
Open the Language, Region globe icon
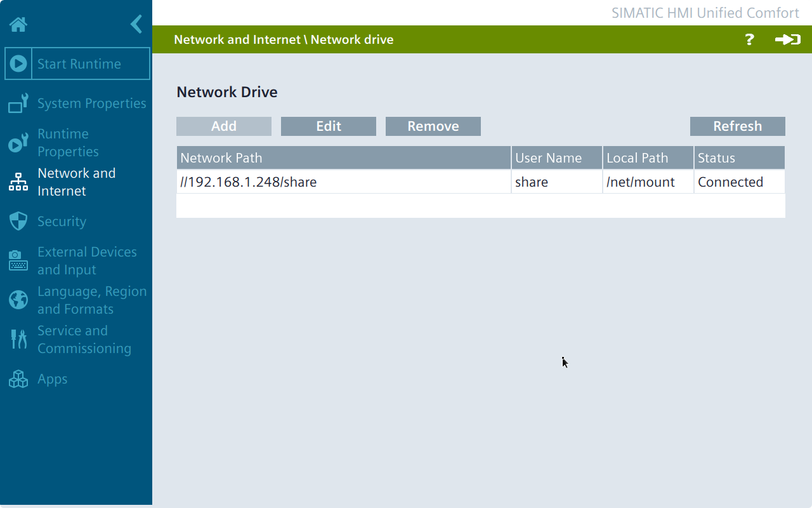coord(18,300)
